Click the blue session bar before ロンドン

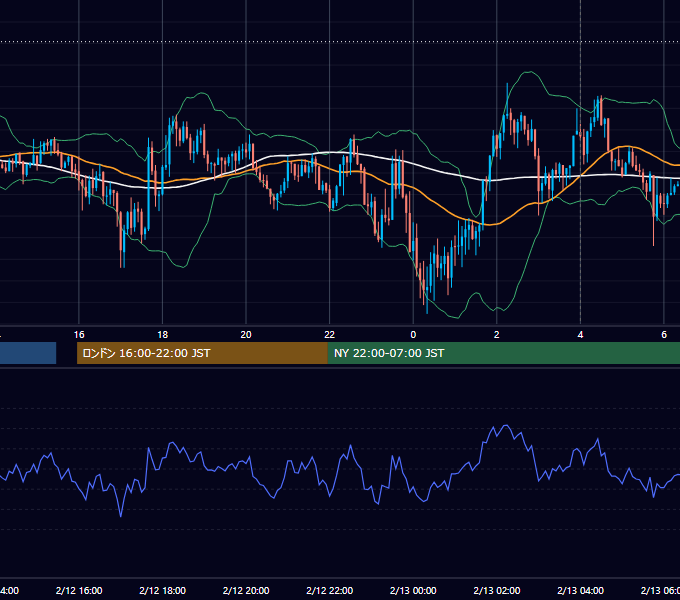(x=28, y=353)
